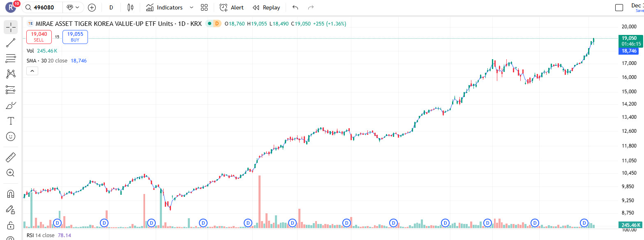Expand the favorite indicators arrow beside Indicators

coord(192,7)
